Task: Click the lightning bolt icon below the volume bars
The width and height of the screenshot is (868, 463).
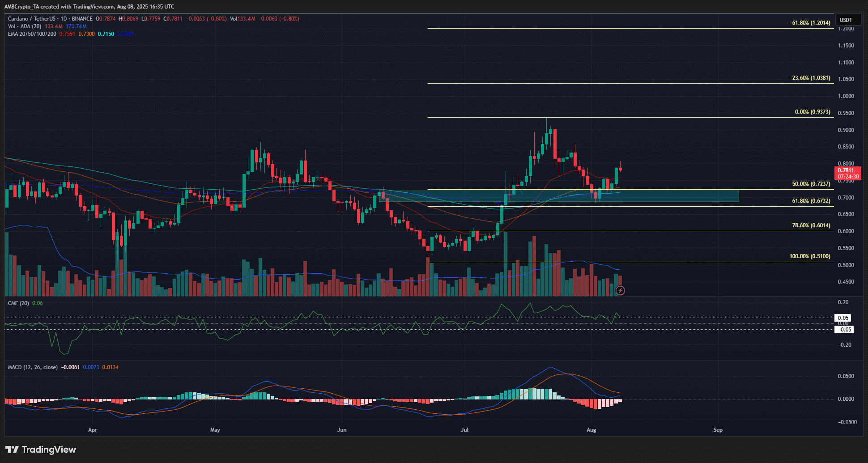Action: tap(620, 291)
